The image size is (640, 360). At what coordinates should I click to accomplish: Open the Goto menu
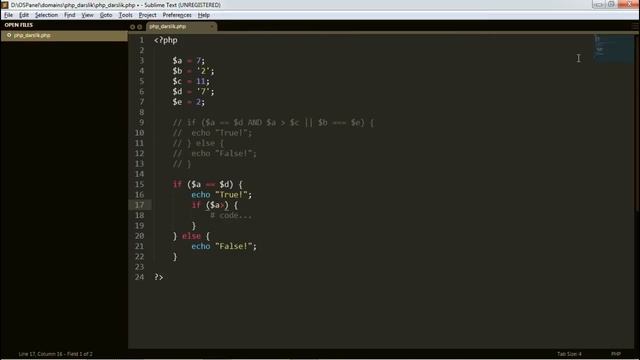point(106,15)
